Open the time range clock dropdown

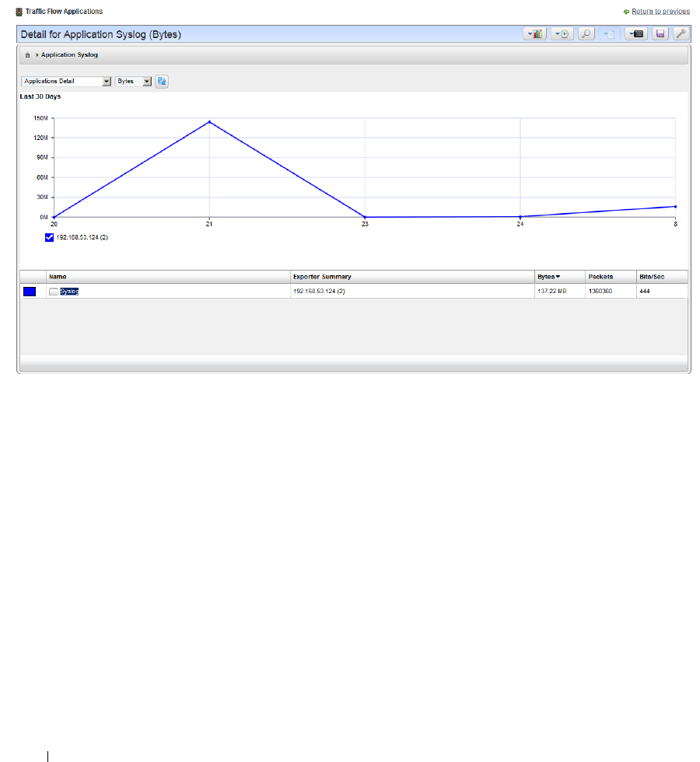[x=562, y=34]
